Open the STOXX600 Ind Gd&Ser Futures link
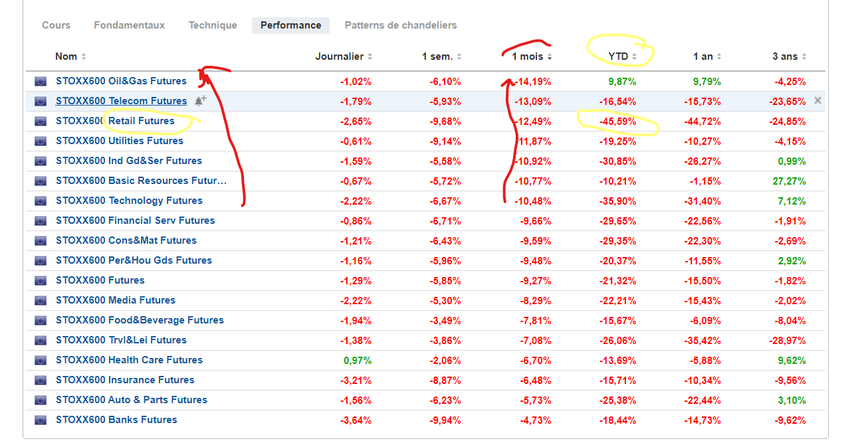This screenshot has height=445, width=868. click(129, 161)
